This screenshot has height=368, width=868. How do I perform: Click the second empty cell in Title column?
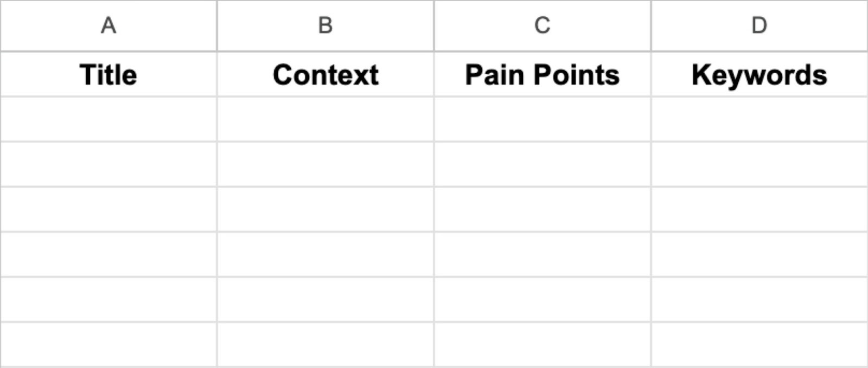108,164
